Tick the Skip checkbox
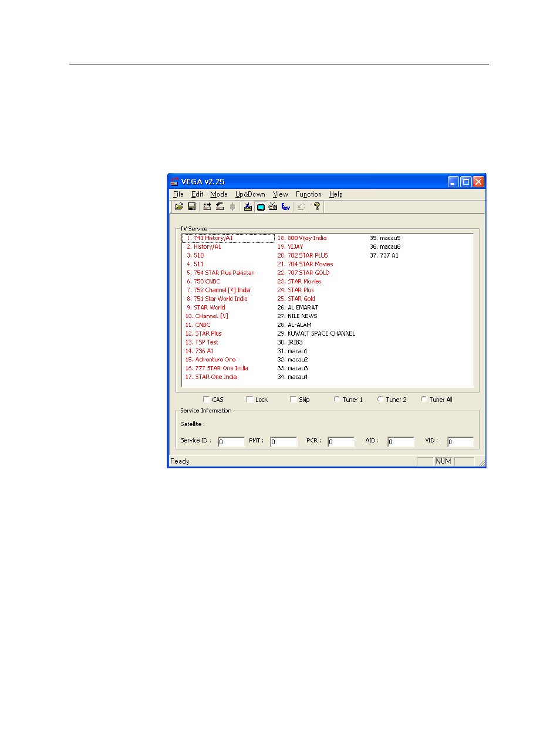The image size is (560, 747). click(x=293, y=400)
